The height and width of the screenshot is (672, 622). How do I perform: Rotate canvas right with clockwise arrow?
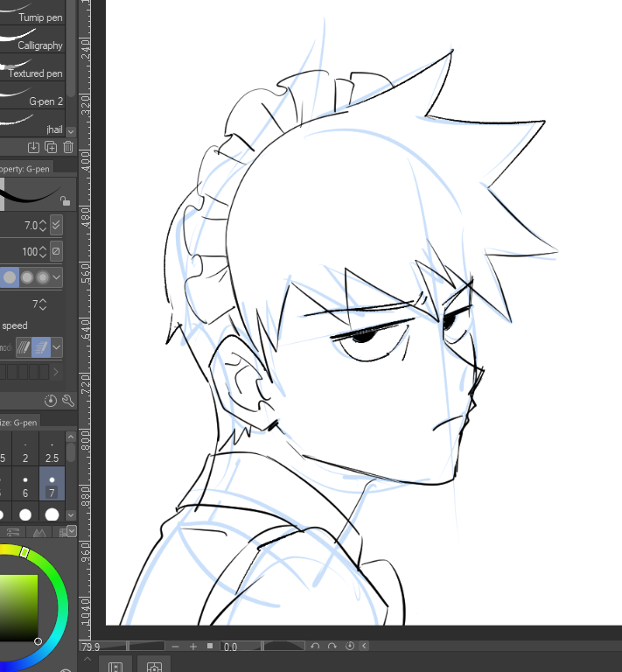tap(332, 646)
